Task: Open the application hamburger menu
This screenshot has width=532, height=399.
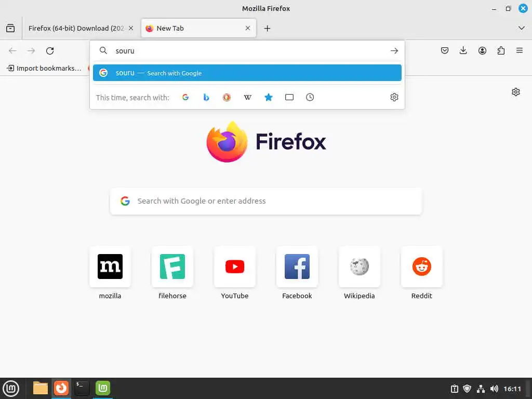Action: 520,51
